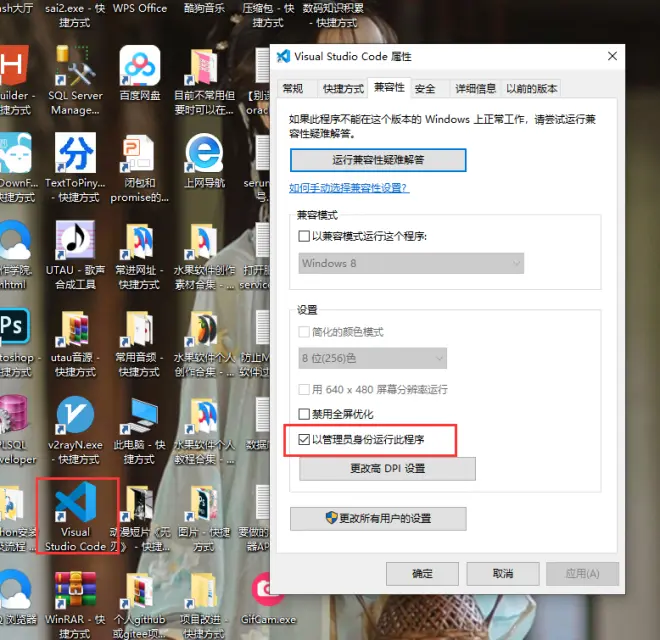Open the Windows 8 compatibility dropdown
Screen dimensions: 660x640
point(411,263)
